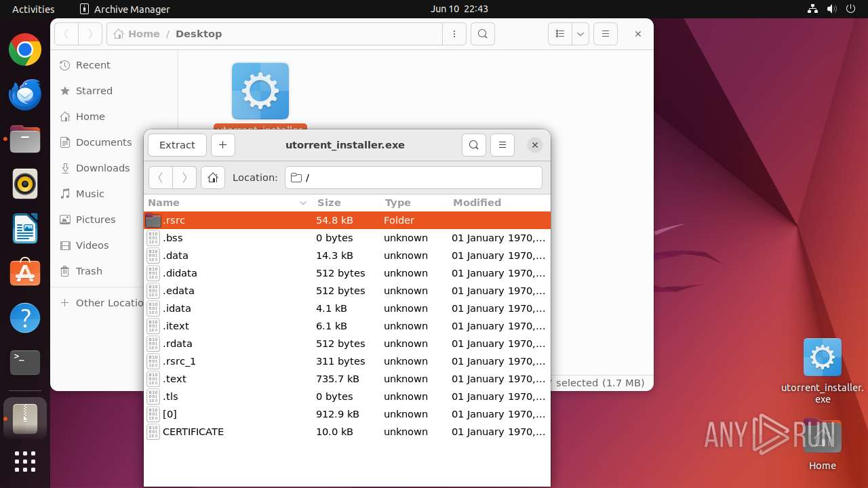This screenshot has height=488, width=868.
Task: Select the .data file entry
Action: (x=347, y=256)
